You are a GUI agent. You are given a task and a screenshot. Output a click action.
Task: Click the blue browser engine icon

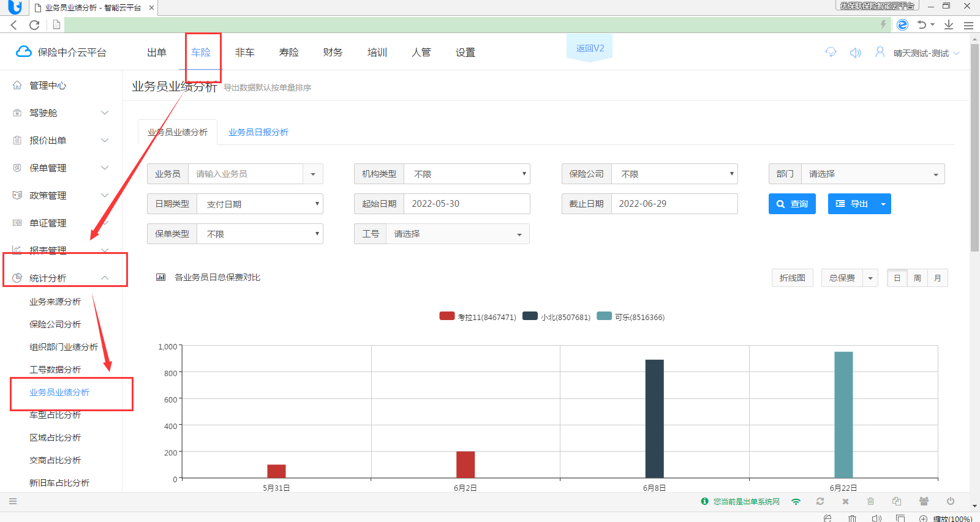click(902, 24)
